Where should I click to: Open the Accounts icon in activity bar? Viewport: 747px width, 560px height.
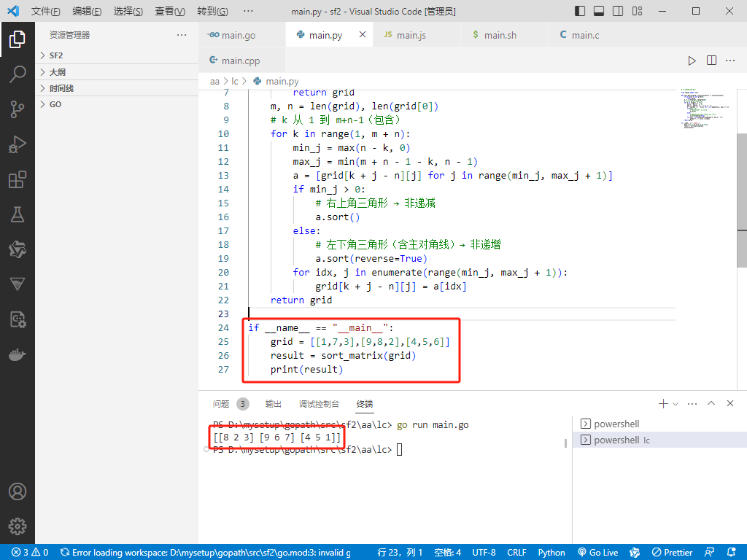point(18,491)
